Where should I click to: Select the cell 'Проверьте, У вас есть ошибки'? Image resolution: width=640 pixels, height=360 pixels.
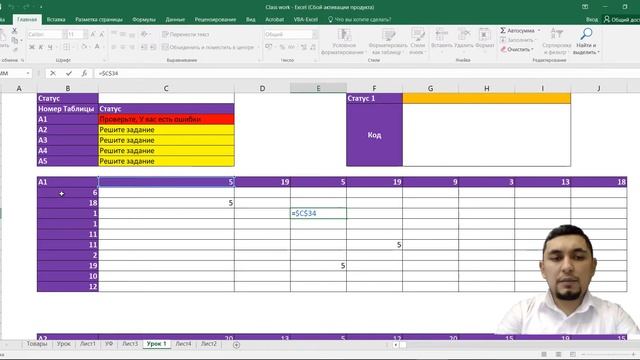166,119
